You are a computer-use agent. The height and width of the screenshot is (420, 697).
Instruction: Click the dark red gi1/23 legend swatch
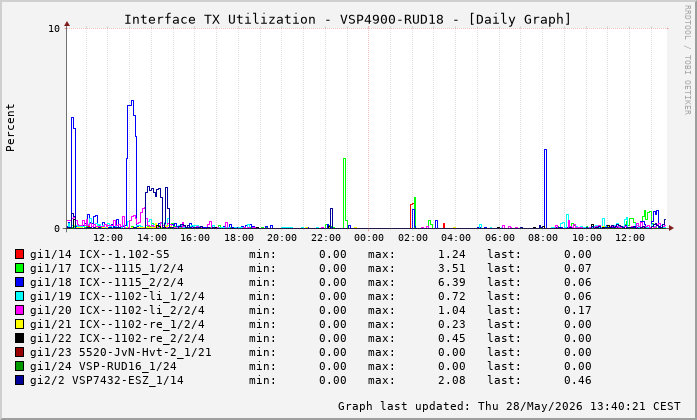[x=19, y=352]
